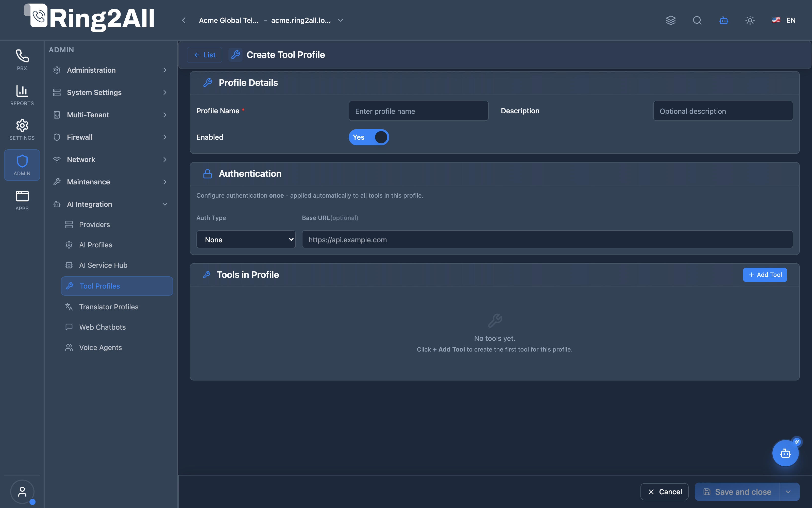The image size is (812, 508).
Task: Open the search icon in header
Action: (x=697, y=20)
